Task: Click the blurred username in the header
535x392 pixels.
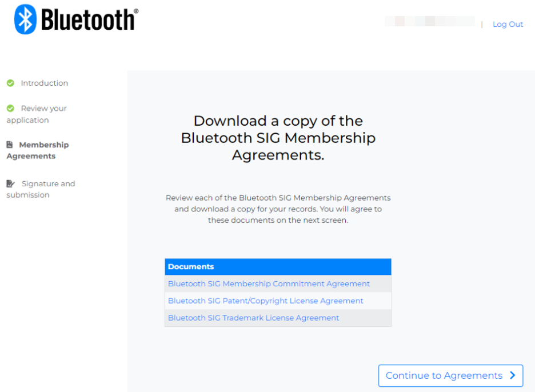Action: click(430, 21)
